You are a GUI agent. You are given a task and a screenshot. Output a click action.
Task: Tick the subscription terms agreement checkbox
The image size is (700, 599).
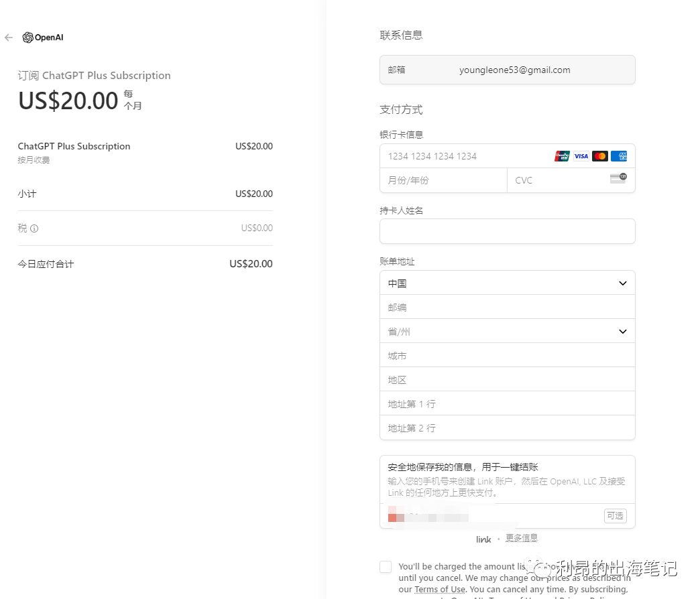[386, 567]
